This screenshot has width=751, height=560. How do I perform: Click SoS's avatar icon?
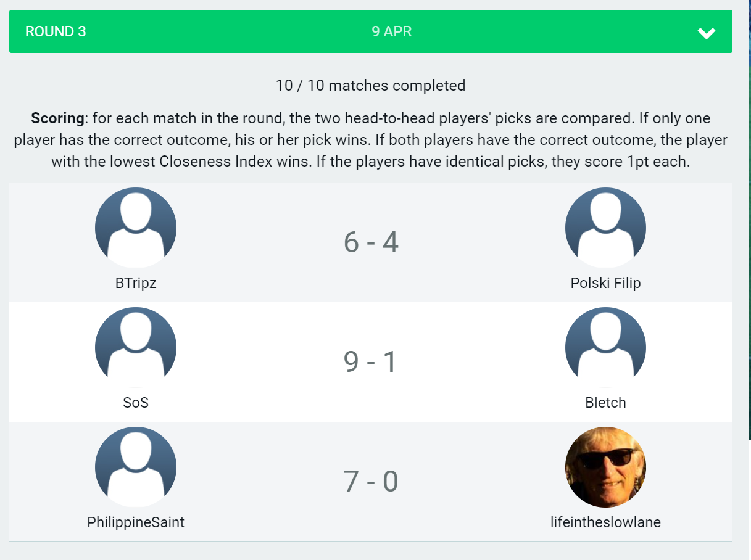tap(136, 347)
